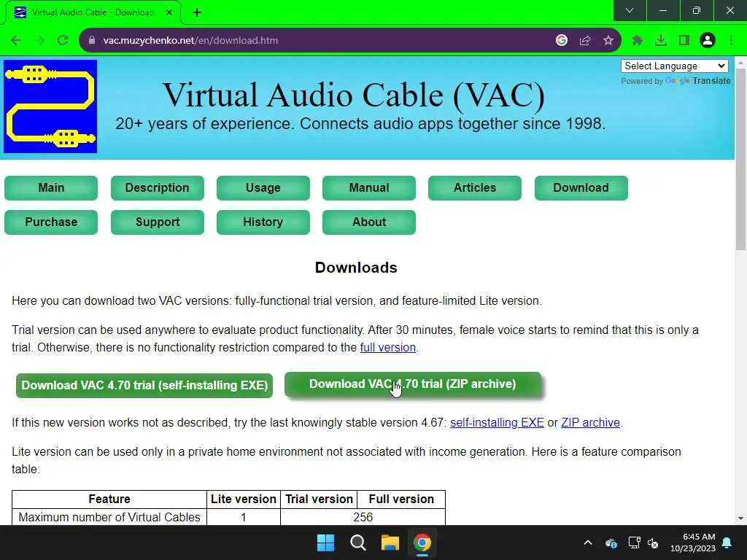Click the scrollbar down arrow
747x560 pixels.
740,518
